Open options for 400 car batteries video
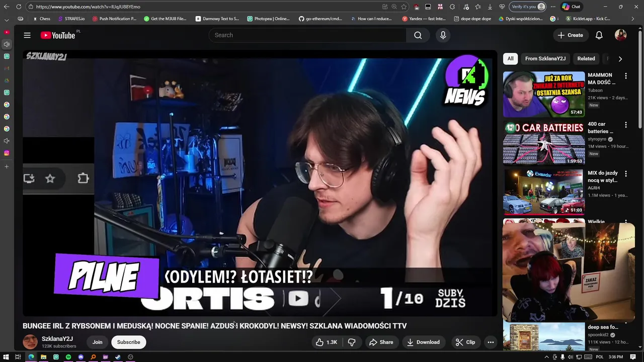Viewport: 644px width, 362px height. (x=626, y=125)
